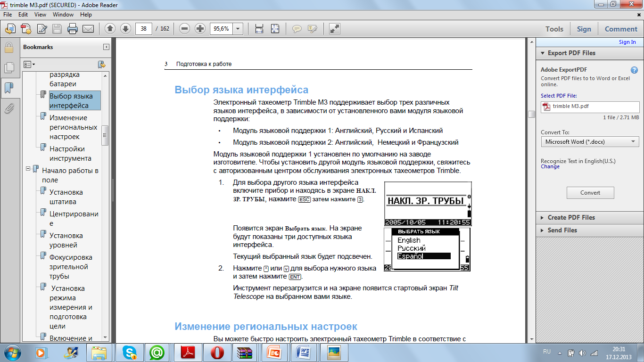This screenshot has height=362, width=644.
Task: Click the RU language indicator in tray
Action: [x=547, y=352]
